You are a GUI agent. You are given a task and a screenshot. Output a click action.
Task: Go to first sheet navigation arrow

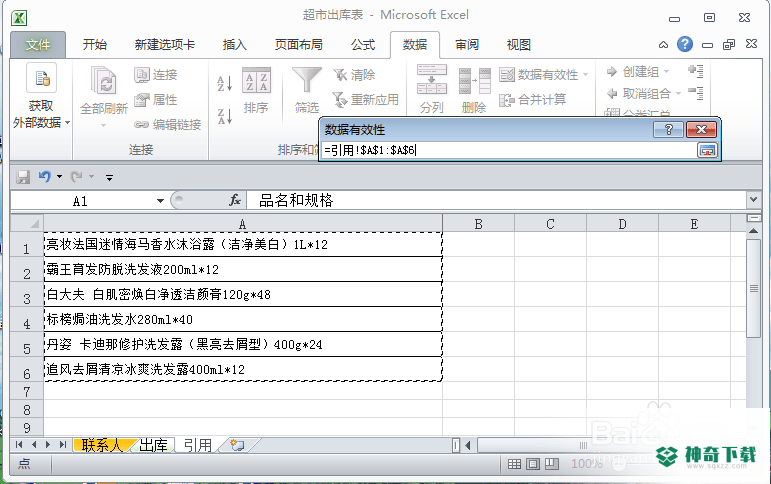[19, 445]
